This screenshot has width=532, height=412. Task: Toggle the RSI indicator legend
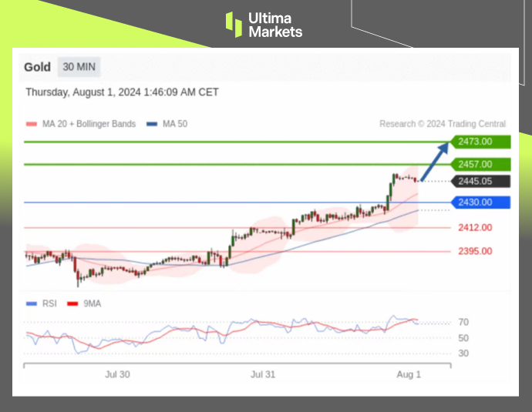(42, 303)
